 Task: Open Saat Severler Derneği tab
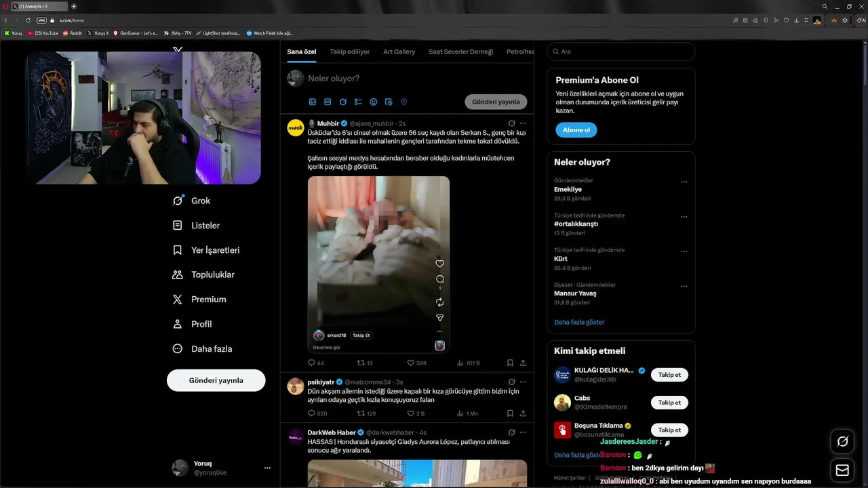pos(461,52)
